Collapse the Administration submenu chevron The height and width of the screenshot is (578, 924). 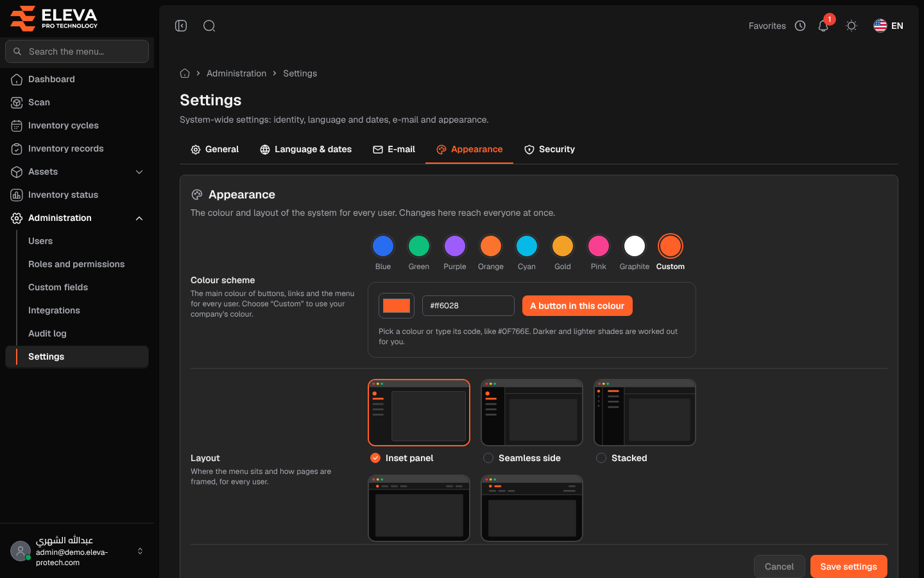point(139,218)
